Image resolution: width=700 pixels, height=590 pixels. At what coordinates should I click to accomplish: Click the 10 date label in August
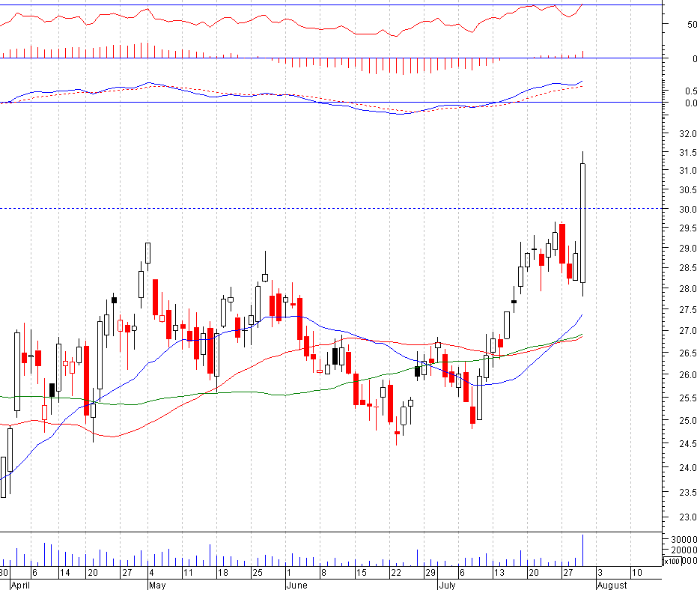pyautogui.click(x=636, y=573)
